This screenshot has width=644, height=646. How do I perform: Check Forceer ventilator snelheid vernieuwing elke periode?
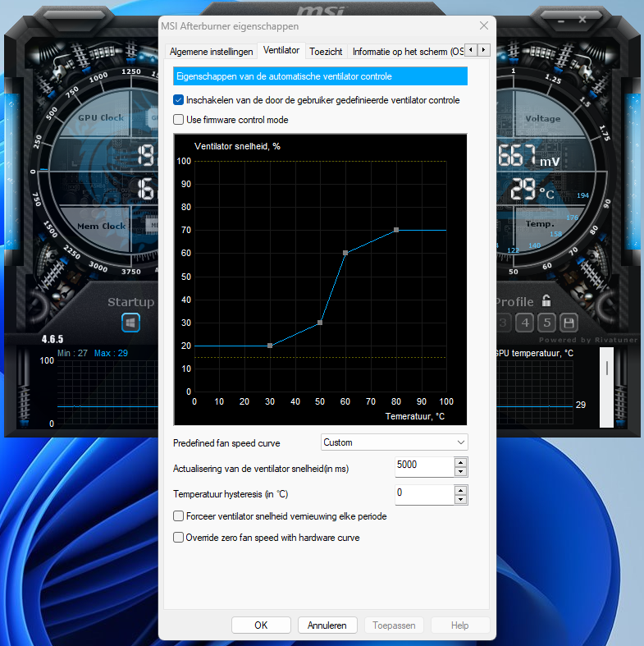click(x=178, y=515)
